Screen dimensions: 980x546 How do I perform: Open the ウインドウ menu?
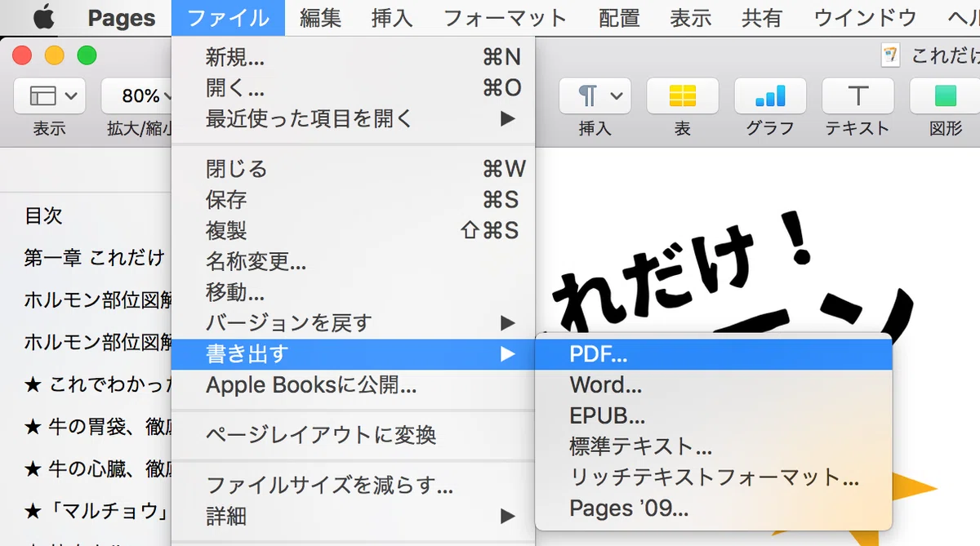865,17
